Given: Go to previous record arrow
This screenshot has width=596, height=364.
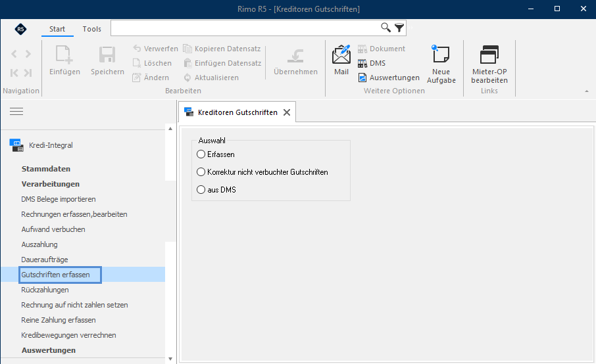Looking at the screenshot, I should point(14,54).
